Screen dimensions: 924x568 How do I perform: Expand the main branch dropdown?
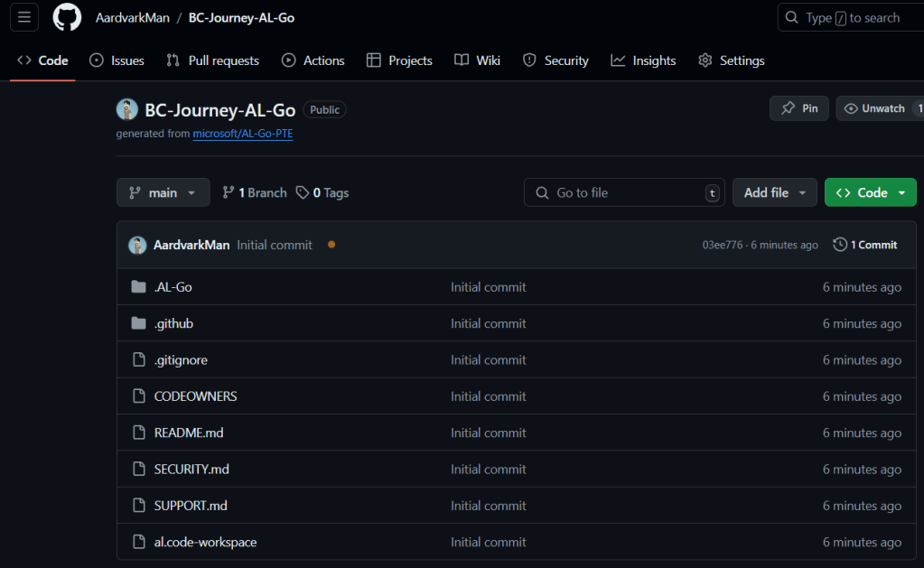coord(163,192)
